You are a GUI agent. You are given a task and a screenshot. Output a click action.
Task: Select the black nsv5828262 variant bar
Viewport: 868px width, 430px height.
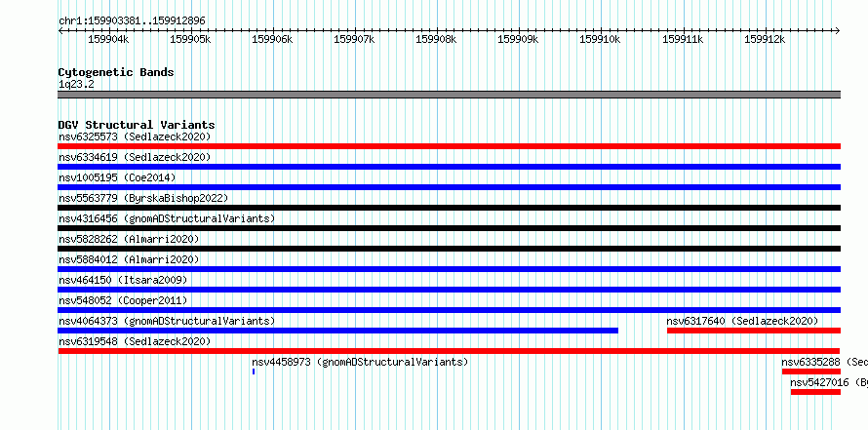(449, 249)
